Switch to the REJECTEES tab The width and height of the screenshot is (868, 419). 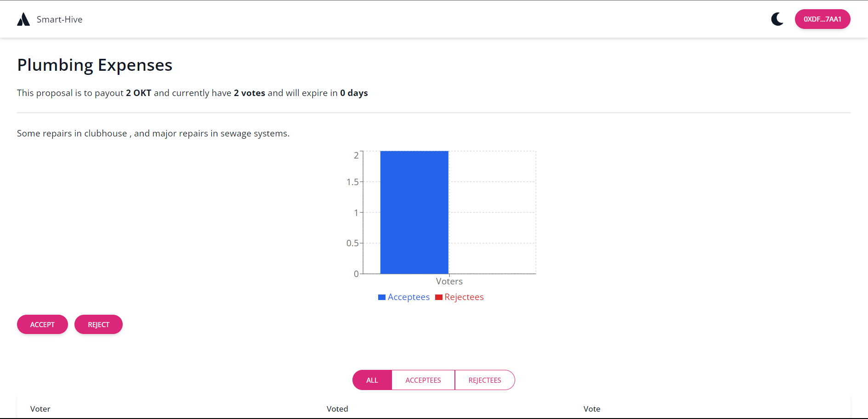485,380
